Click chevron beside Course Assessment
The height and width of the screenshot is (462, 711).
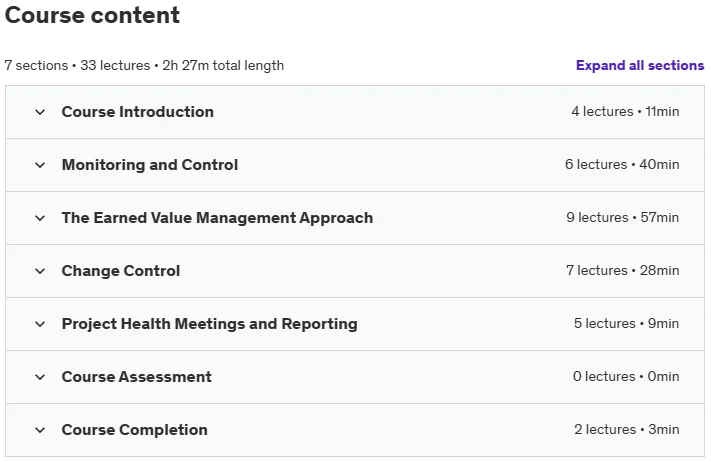click(40, 377)
